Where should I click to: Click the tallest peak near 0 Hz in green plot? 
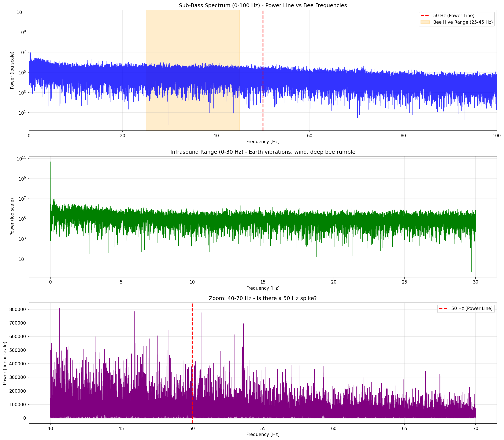click(x=50, y=172)
